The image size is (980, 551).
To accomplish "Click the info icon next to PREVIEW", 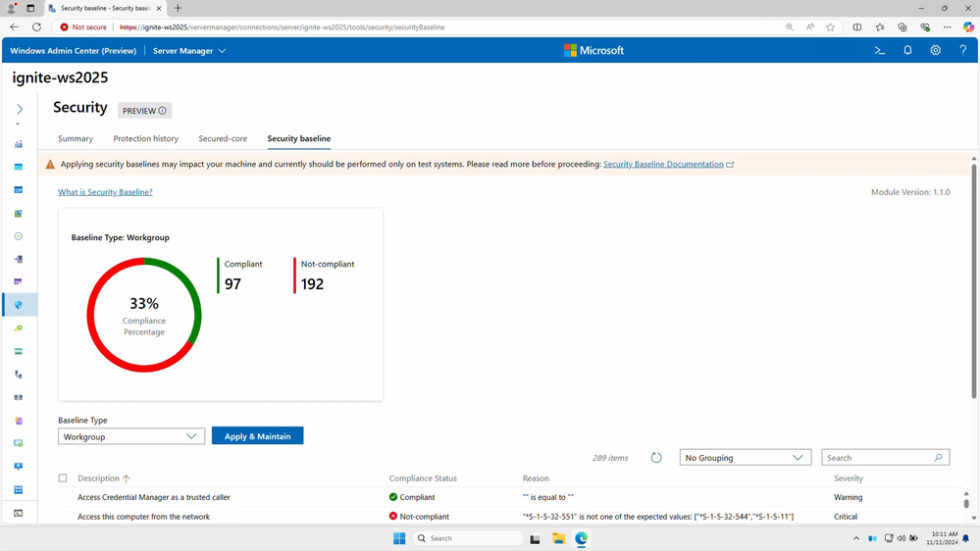I will click(163, 111).
